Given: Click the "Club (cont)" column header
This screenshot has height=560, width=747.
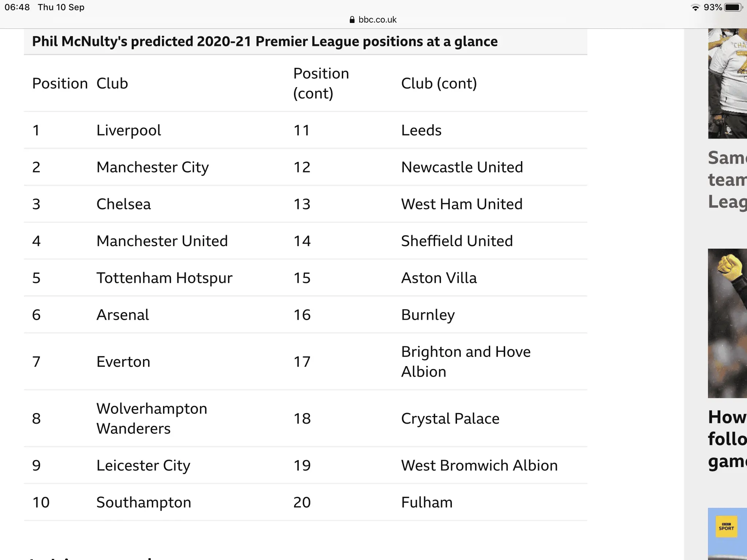Looking at the screenshot, I should [439, 83].
